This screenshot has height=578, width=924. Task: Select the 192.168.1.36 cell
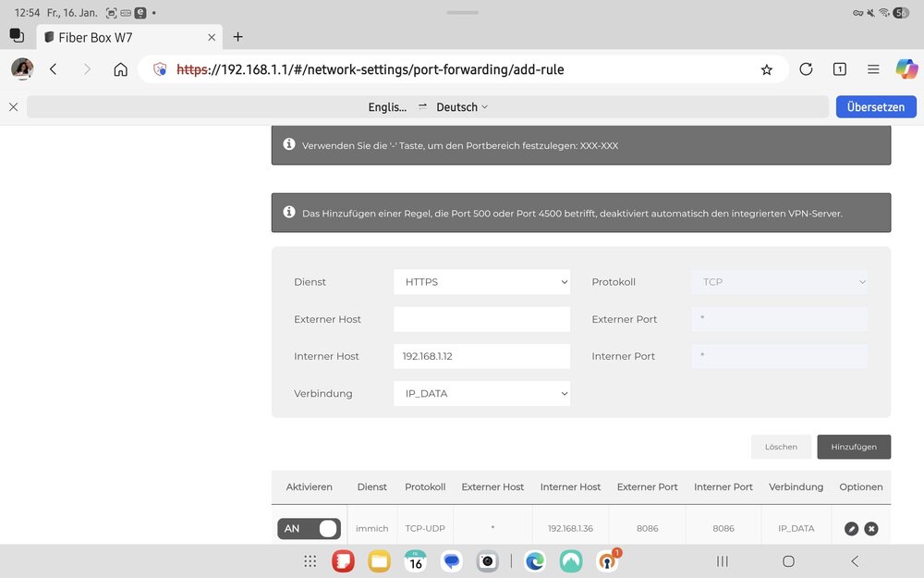click(570, 528)
